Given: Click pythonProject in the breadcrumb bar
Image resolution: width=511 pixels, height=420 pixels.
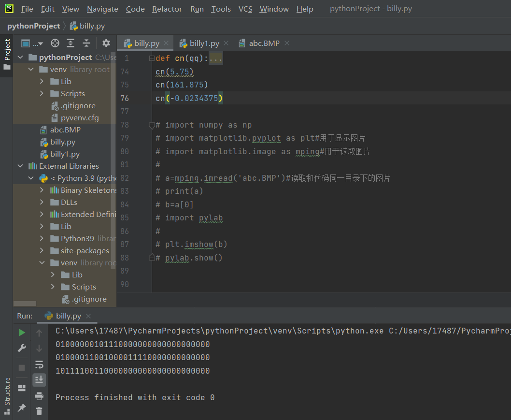Looking at the screenshot, I should click(33, 26).
